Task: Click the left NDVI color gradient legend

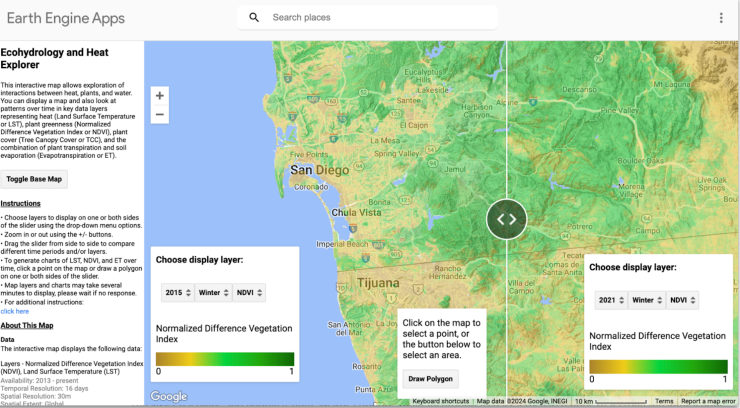Action: click(225, 359)
